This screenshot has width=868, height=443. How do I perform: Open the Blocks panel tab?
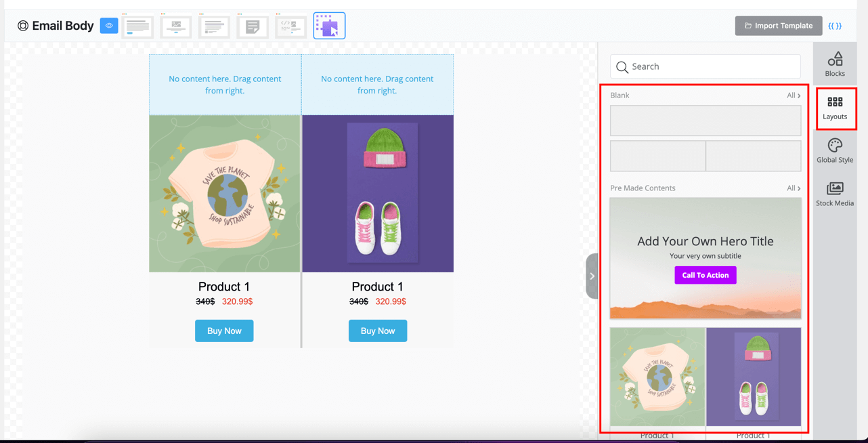(835, 64)
